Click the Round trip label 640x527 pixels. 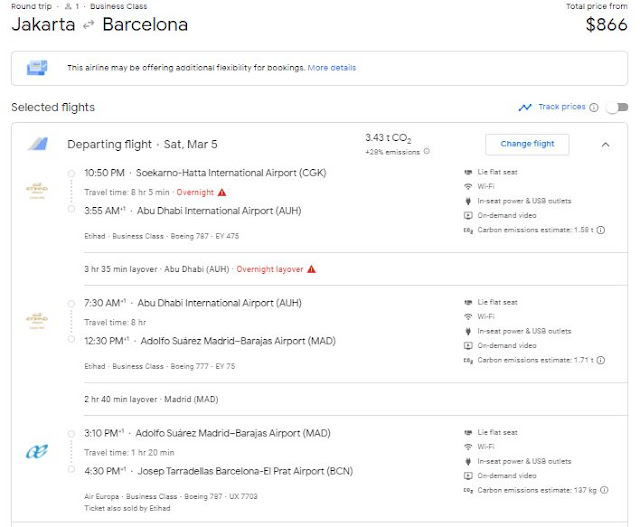[x=30, y=6]
